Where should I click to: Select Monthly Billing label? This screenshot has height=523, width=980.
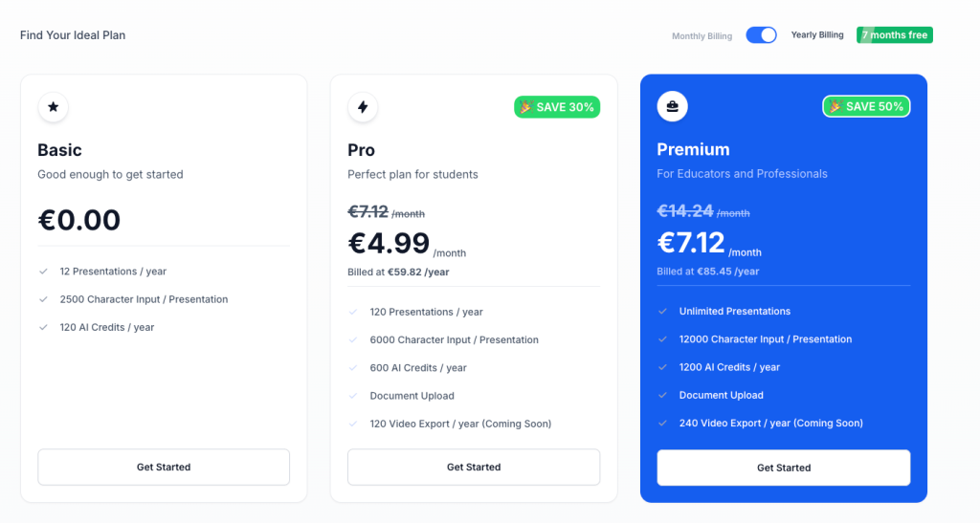tap(702, 36)
